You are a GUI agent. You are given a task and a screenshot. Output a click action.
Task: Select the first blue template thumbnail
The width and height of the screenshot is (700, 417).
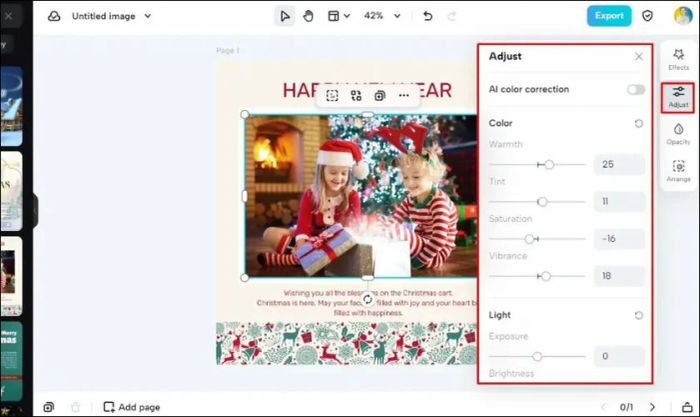(x=11, y=106)
